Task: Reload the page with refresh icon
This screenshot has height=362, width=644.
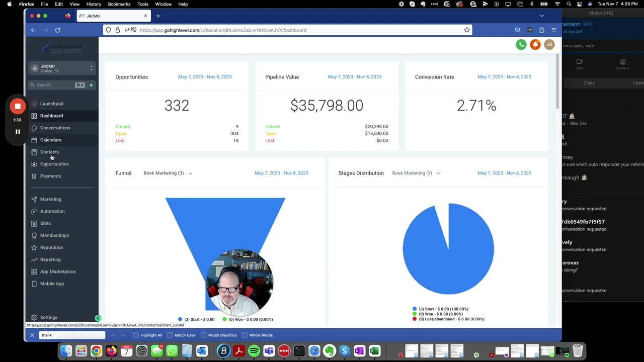Action: (x=58, y=30)
